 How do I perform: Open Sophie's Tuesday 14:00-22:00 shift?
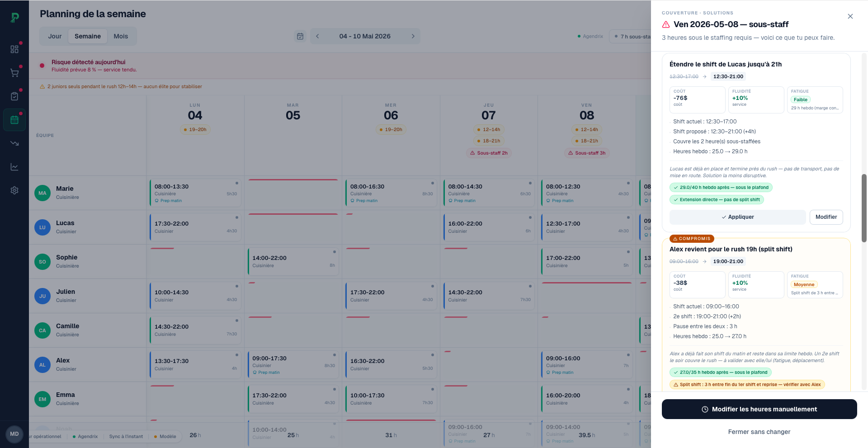(293, 262)
